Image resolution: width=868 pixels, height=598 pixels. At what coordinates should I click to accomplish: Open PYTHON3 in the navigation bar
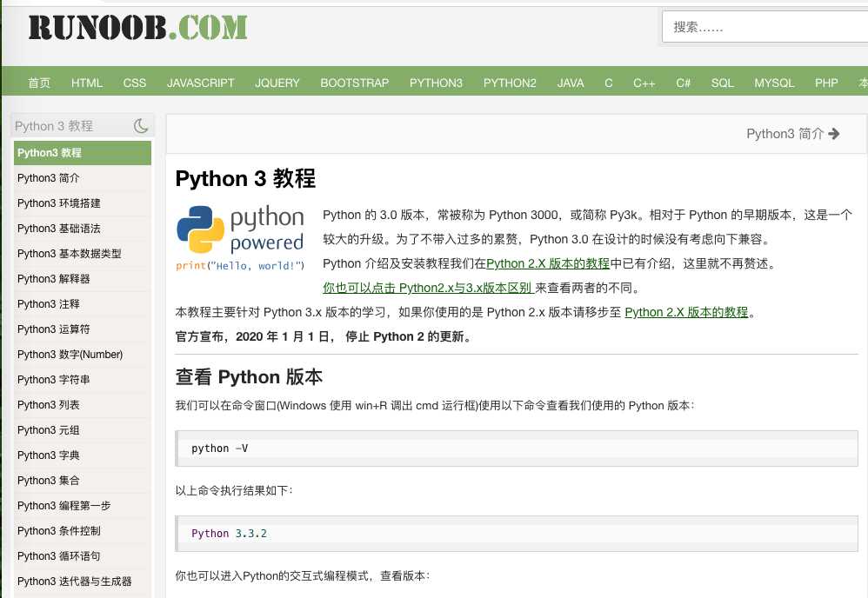(437, 83)
